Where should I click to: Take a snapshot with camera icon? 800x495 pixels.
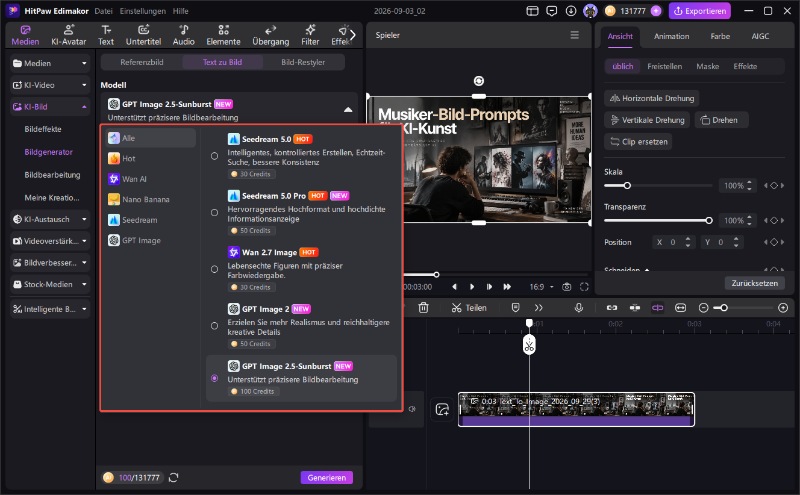click(566, 287)
